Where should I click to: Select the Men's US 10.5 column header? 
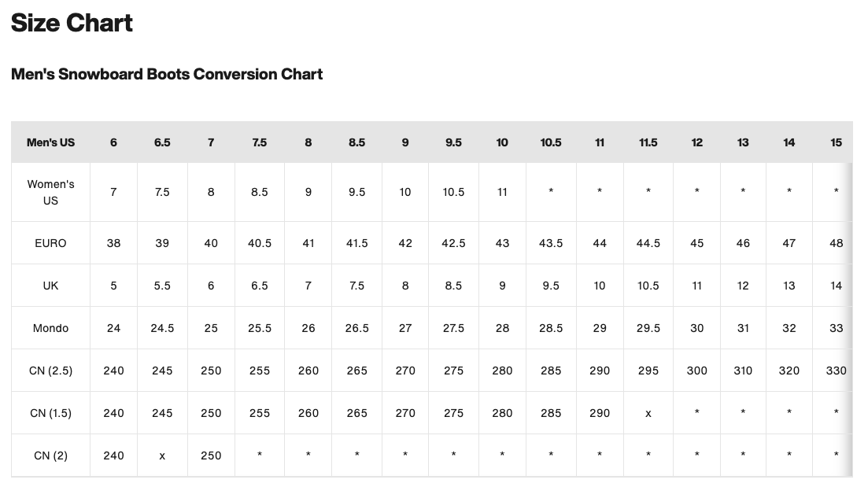coord(551,142)
